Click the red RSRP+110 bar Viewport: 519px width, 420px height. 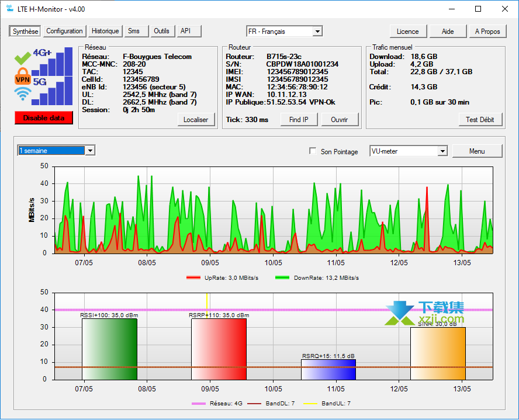pyautogui.click(x=219, y=349)
